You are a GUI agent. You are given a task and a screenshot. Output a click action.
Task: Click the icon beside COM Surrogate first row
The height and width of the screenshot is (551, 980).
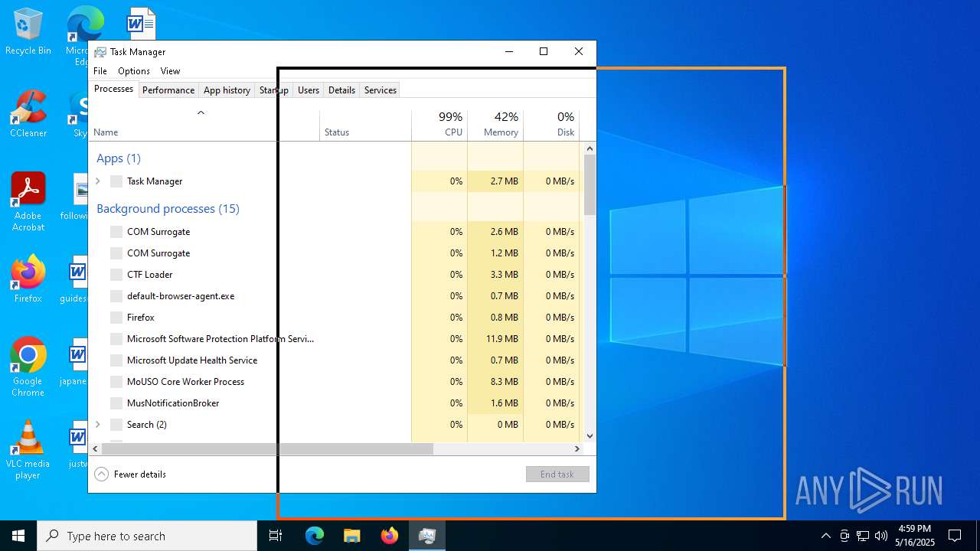point(116,232)
